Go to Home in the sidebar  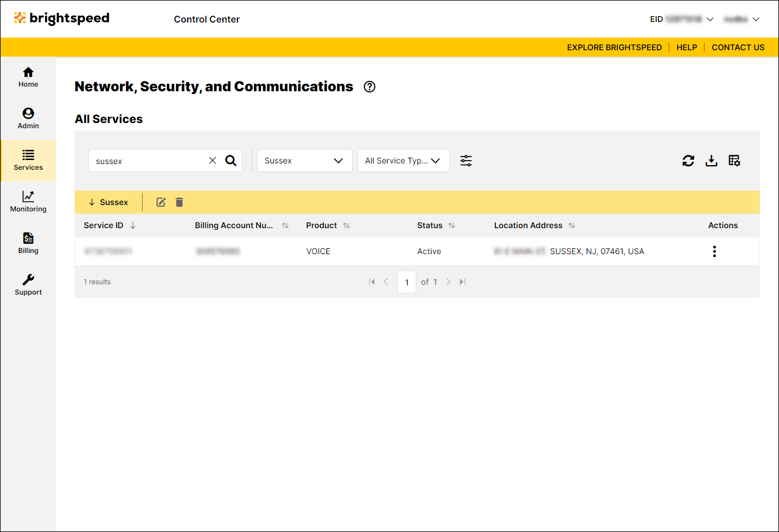(28, 77)
